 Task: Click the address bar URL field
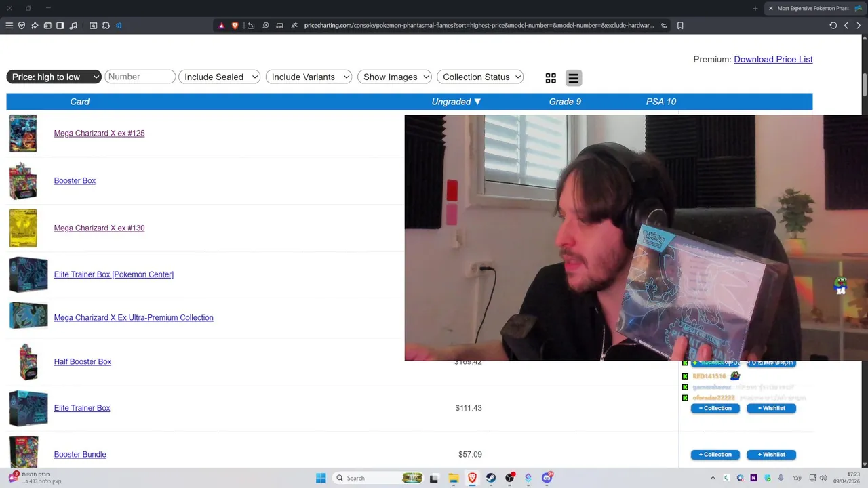coord(479,26)
